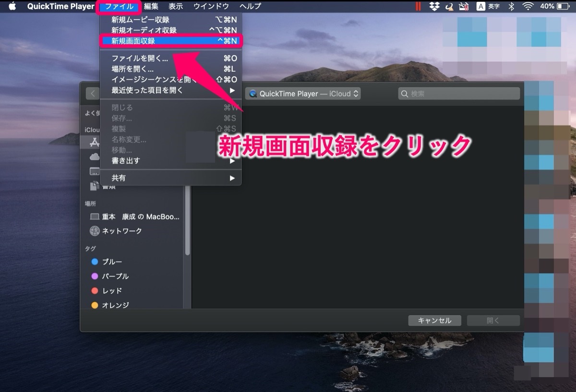Screen dimensions: 576x392
Task: Click the 検索 search field
Action: point(459,94)
